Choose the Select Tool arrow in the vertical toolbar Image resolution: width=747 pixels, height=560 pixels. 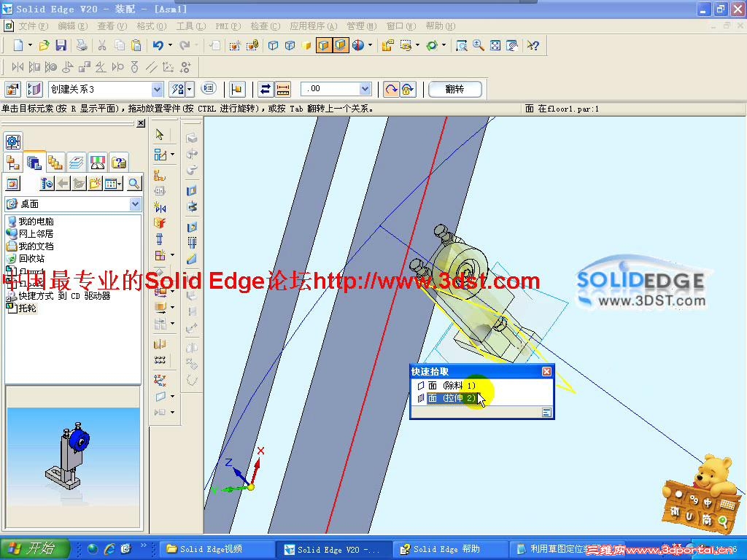(x=160, y=135)
